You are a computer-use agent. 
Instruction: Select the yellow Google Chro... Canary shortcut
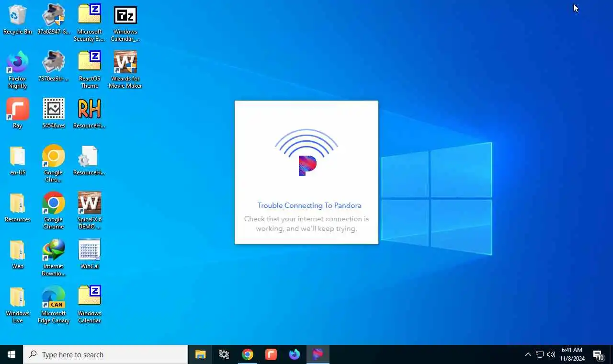click(54, 163)
